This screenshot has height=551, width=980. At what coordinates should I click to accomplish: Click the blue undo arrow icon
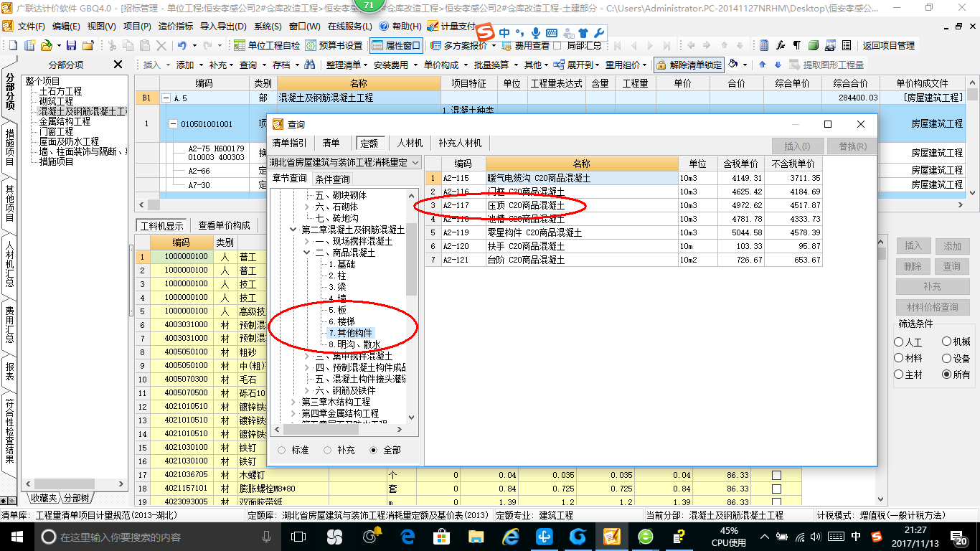tap(182, 45)
